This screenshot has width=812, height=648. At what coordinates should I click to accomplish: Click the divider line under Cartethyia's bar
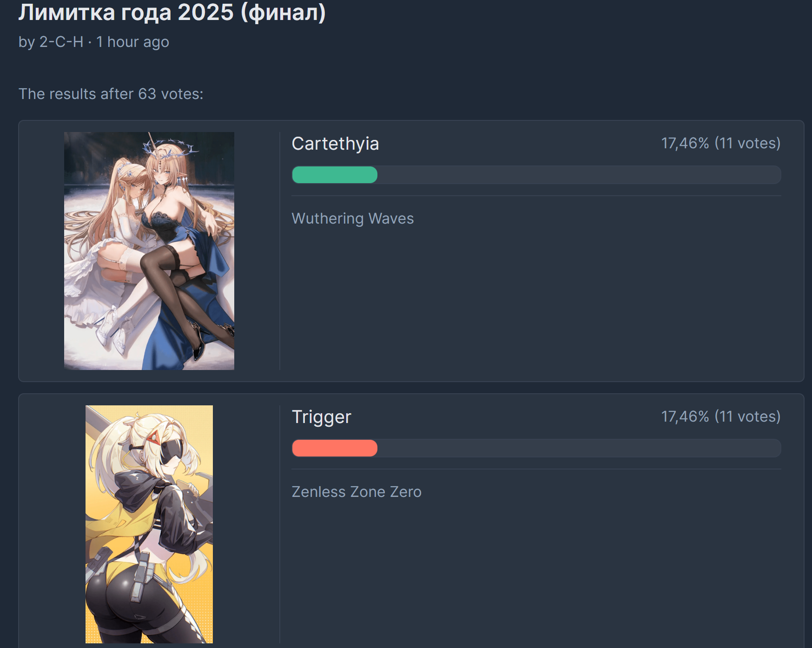coord(536,196)
